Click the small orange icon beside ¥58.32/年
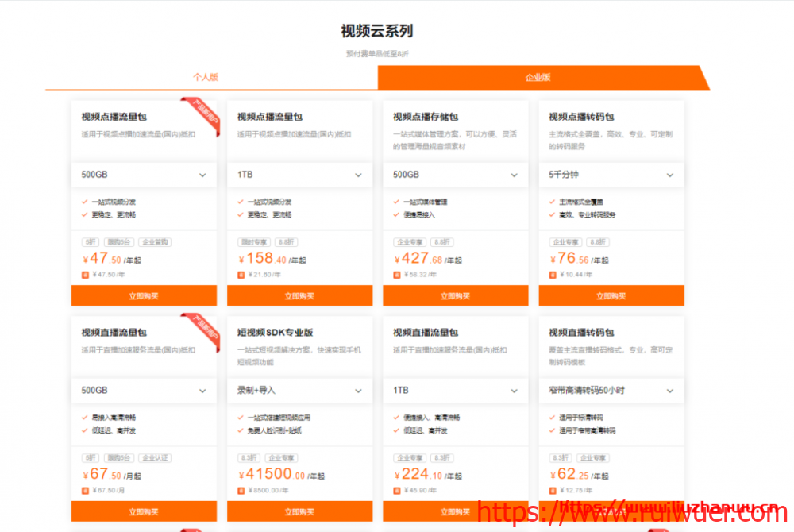Viewport: 794px width, 532px height. coord(396,275)
